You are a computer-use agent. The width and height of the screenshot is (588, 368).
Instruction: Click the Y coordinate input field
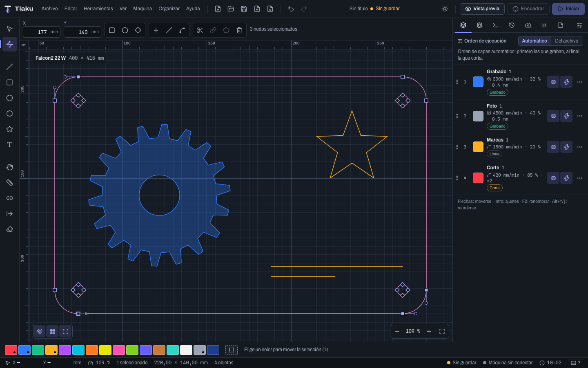point(82,32)
